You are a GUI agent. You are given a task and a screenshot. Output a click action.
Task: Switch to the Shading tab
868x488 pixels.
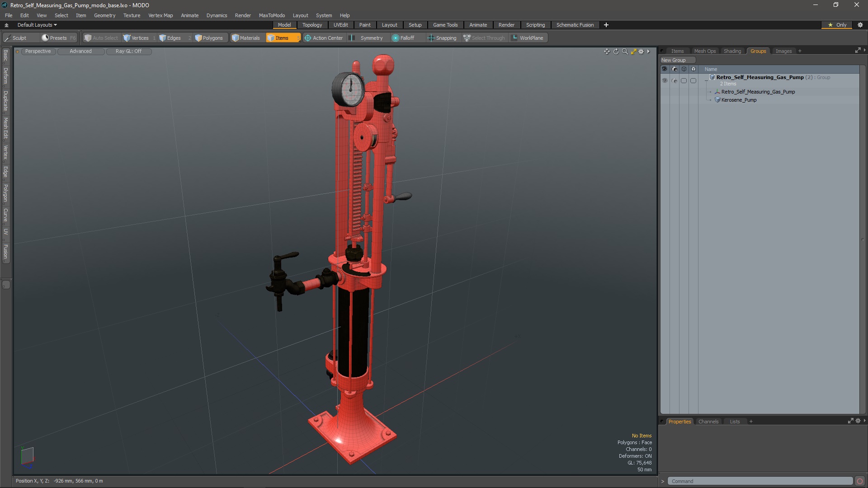pos(732,51)
